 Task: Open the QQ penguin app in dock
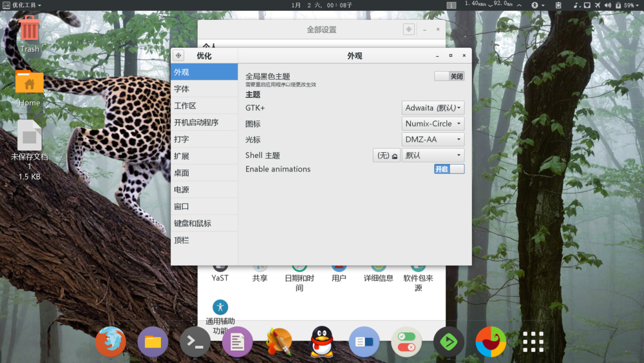point(322,342)
